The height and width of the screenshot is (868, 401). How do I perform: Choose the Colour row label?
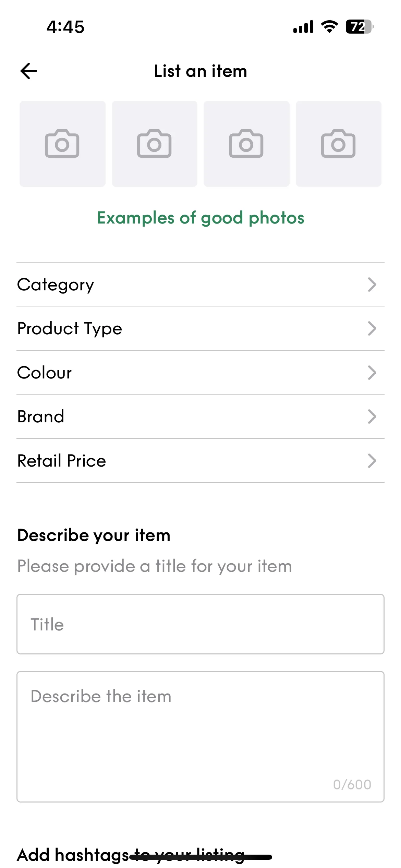(x=45, y=373)
